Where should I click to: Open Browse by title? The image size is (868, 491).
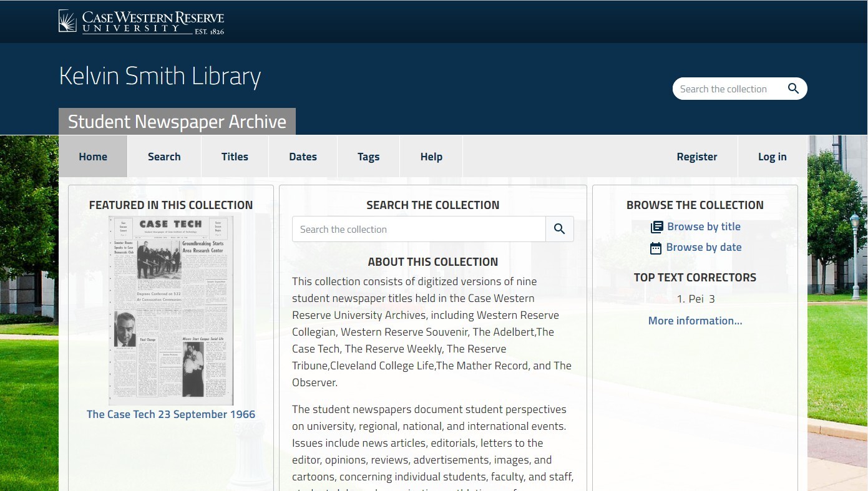(x=704, y=226)
